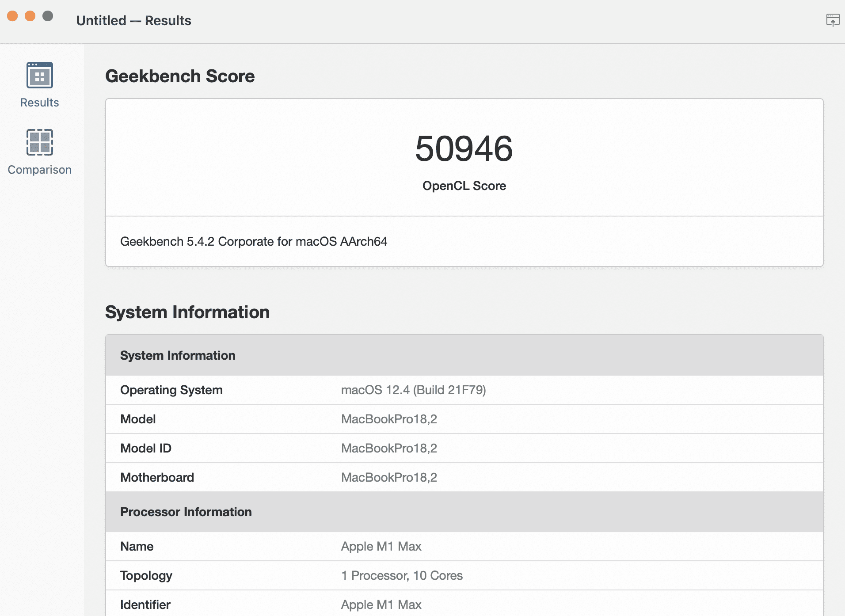The width and height of the screenshot is (845, 616).
Task: Select the score value 50946
Action: [x=464, y=148]
